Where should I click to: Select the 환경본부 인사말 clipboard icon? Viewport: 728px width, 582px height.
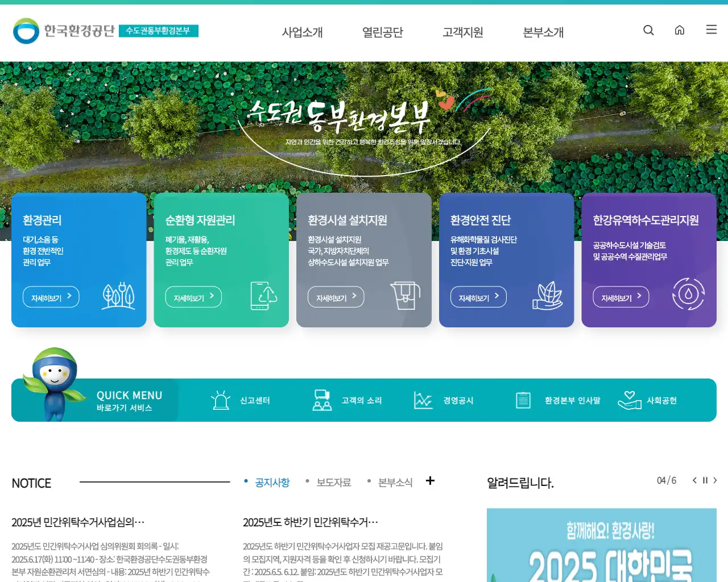522,400
